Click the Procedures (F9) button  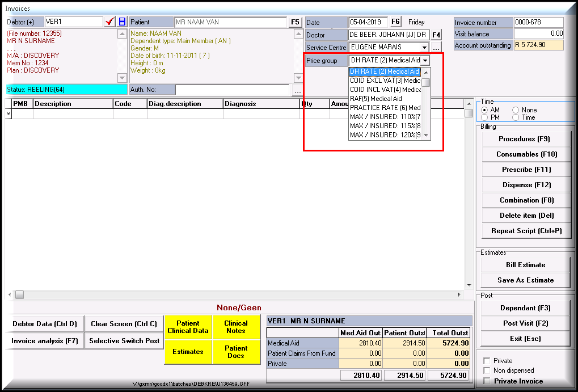525,139
